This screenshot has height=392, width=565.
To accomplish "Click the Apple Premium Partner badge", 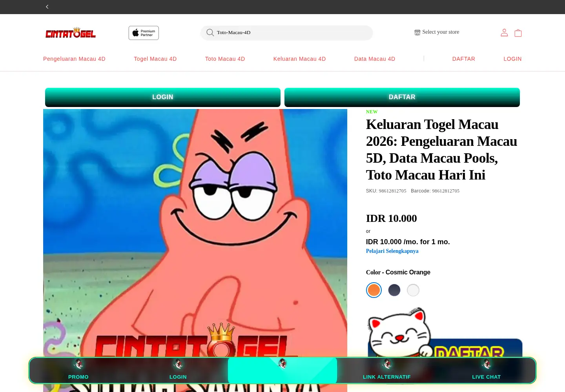I will click(144, 33).
